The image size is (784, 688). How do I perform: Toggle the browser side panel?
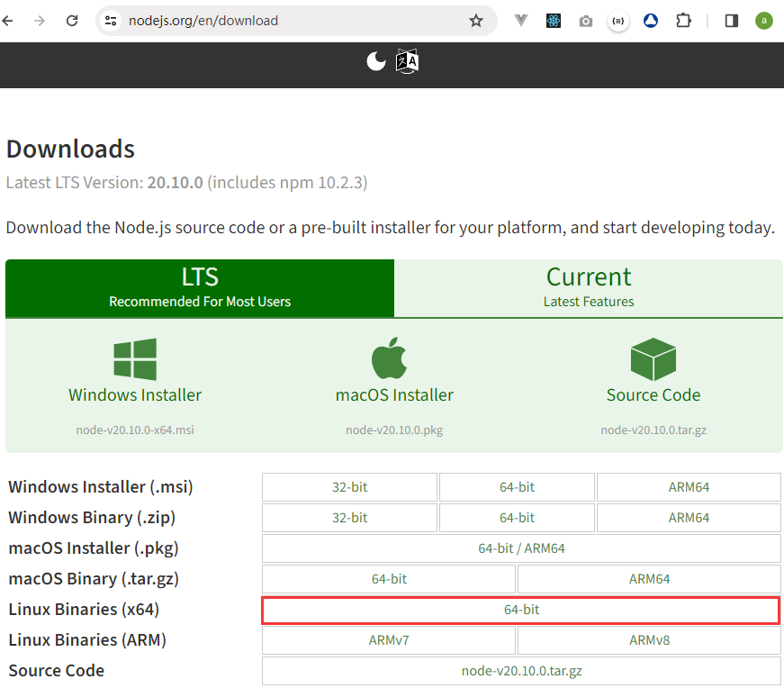[732, 21]
